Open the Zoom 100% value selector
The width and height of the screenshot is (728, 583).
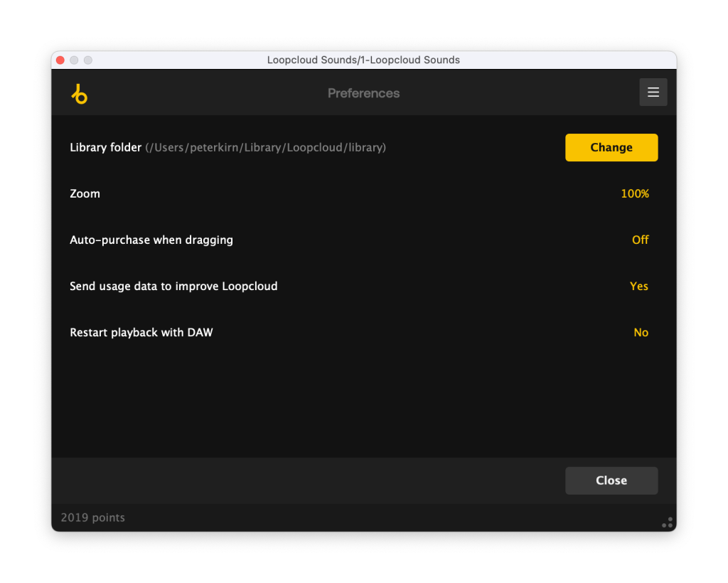(x=635, y=194)
